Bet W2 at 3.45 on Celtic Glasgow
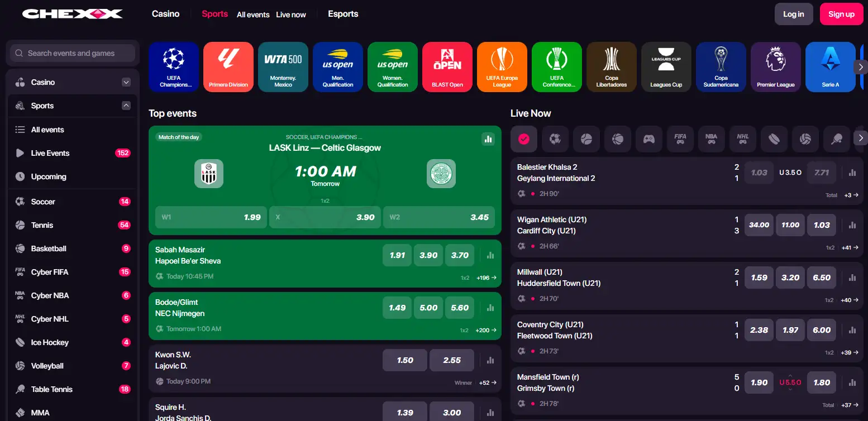868x421 pixels. 439,217
